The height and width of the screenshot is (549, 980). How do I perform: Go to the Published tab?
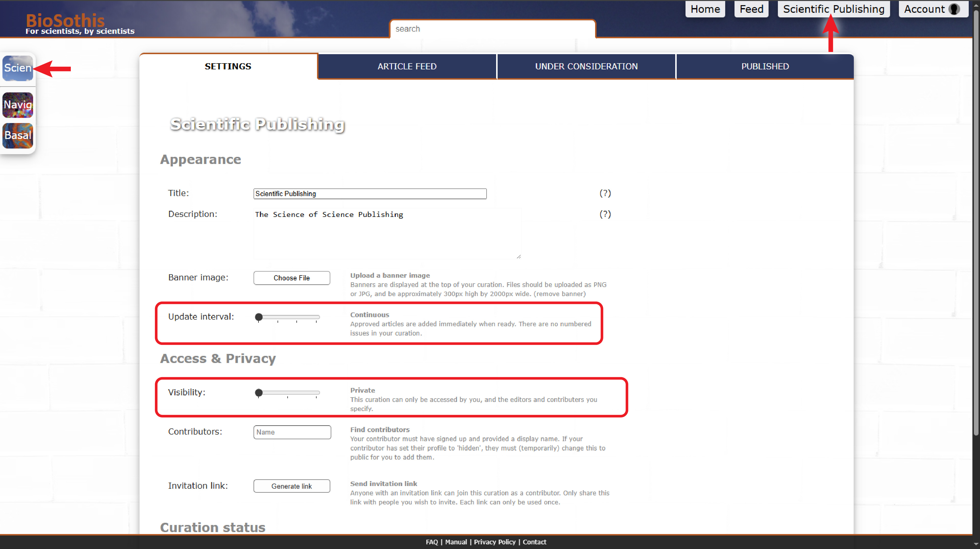[x=765, y=66]
